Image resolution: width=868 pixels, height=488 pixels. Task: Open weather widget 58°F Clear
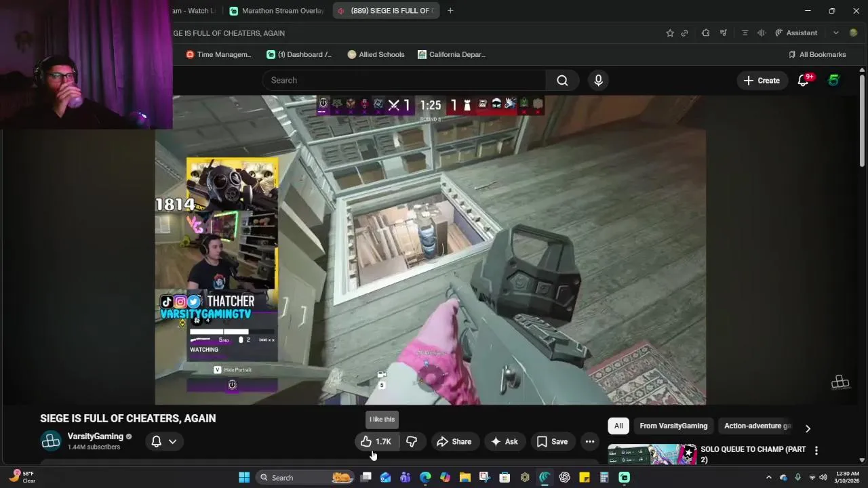[21, 477]
